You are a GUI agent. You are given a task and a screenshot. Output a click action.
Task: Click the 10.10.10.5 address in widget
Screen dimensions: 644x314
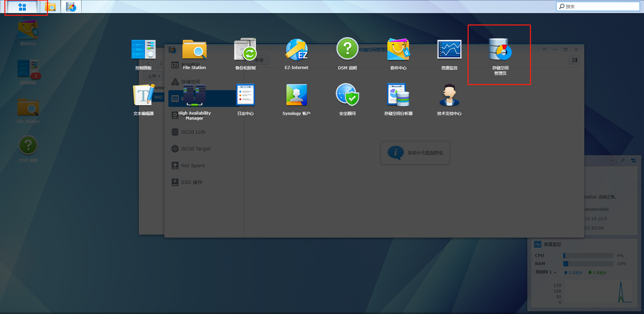(596, 219)
